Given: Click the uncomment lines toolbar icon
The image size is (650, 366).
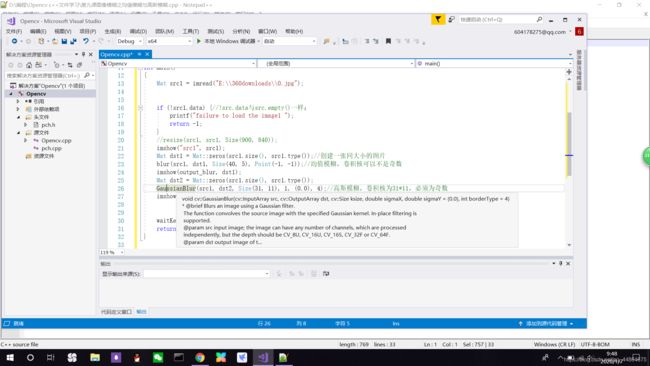Looking at the screenshot, I should tap(376, 41).
